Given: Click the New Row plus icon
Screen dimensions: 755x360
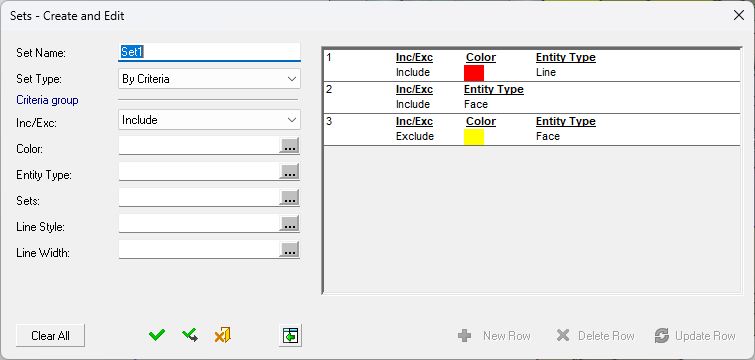Looking at the screenshot, I should point(465,336).
